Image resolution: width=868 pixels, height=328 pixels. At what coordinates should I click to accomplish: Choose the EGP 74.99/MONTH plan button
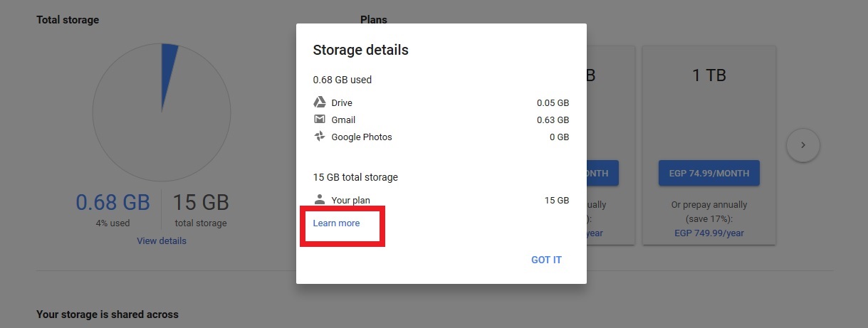(x=708, y=173)
